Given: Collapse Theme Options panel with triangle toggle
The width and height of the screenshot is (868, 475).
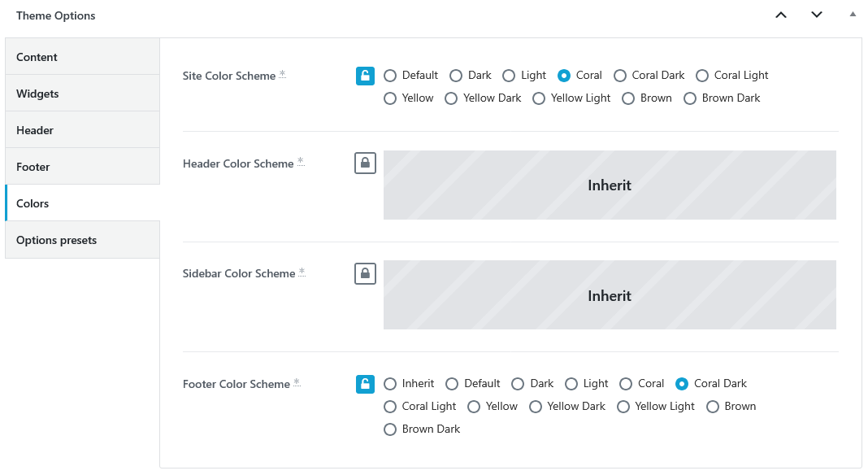Looking at the screenshot, I should click(x=853, y=15).
